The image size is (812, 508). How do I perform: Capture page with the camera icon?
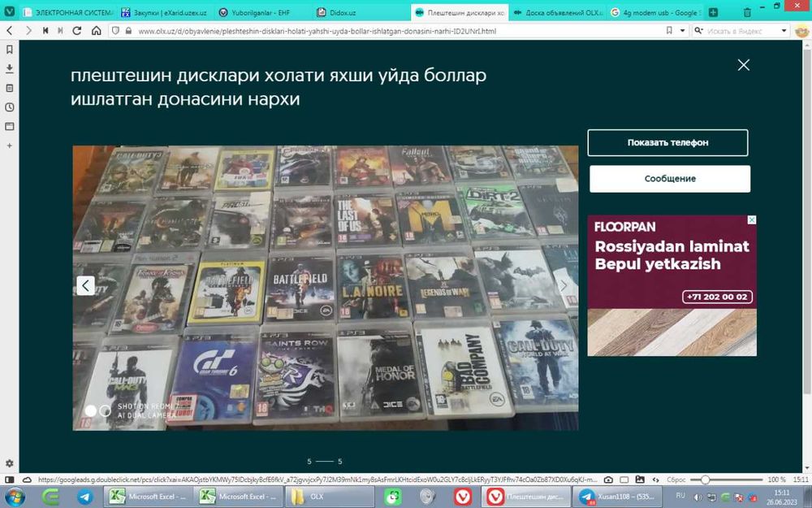(609, 480)
